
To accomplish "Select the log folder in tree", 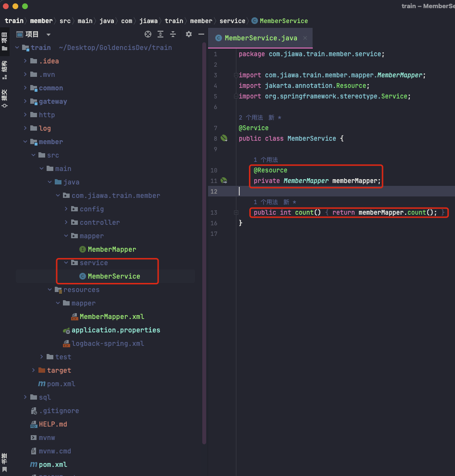I will coord(45,128).
